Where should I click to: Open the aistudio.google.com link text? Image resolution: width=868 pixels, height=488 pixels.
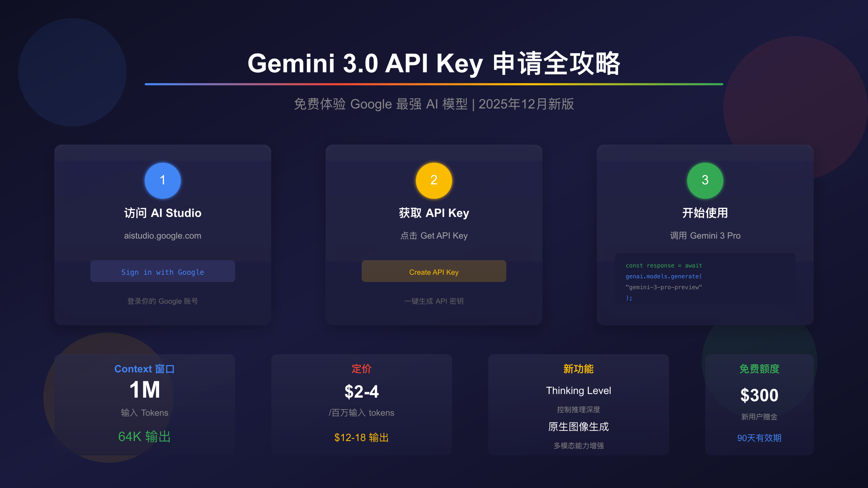click(x=163, y=236)
